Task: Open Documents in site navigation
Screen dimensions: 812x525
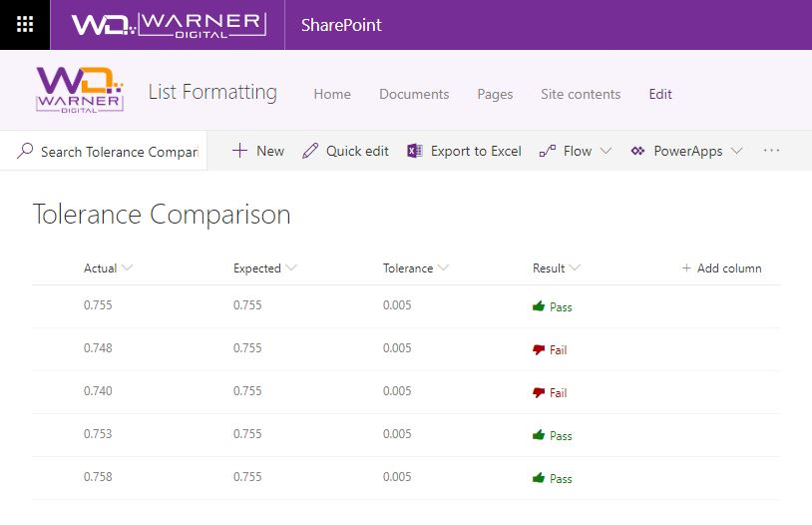Action: pyautogui.click(x=414, y=94)
